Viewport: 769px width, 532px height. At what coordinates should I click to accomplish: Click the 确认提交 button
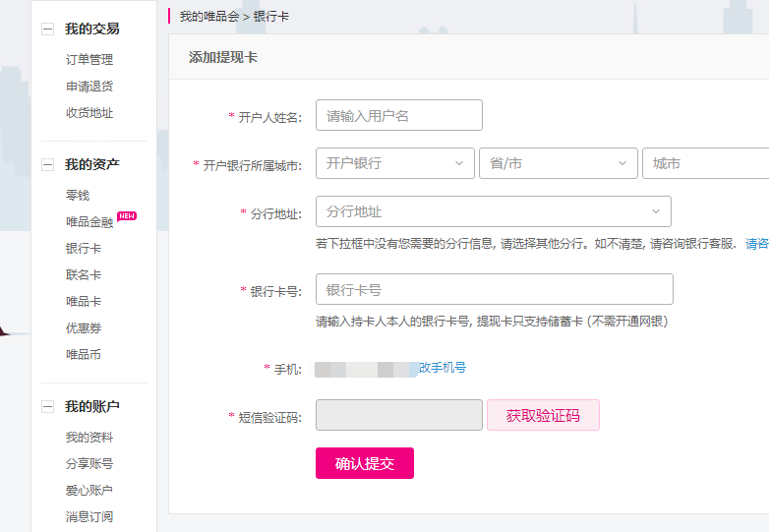[x=365, y=463]
